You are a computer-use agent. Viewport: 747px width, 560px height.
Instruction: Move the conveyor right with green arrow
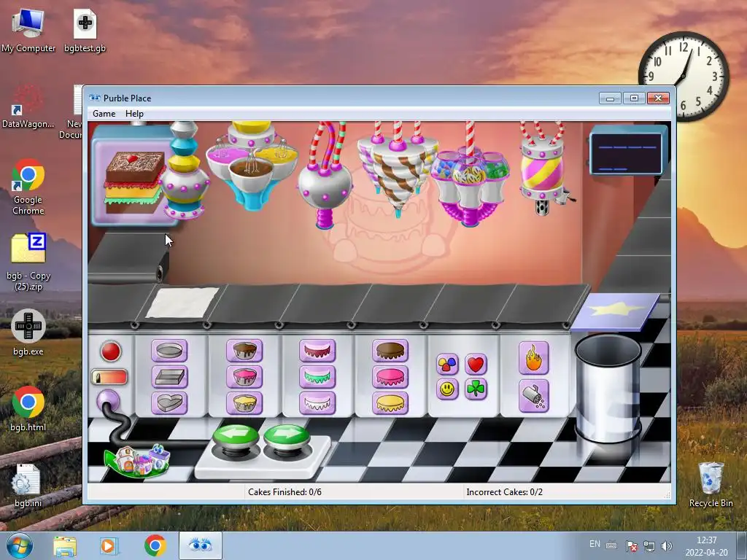[x=287, y=437]
